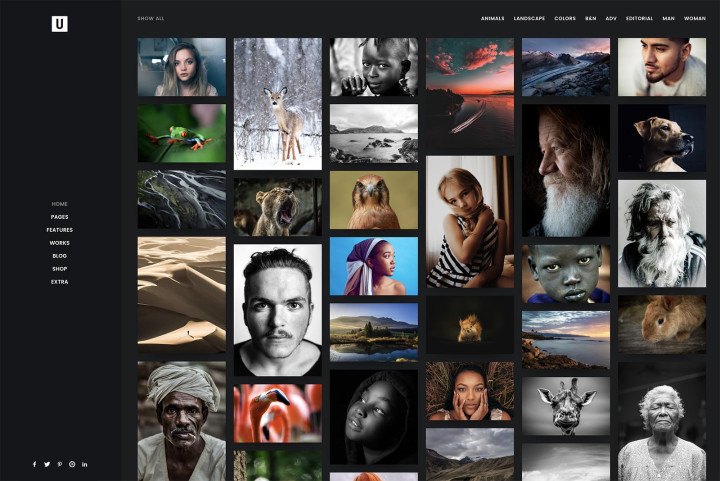Filter gallery by Landscape
Viewport: 720px width, 481px height.
[x=529, y=18]
